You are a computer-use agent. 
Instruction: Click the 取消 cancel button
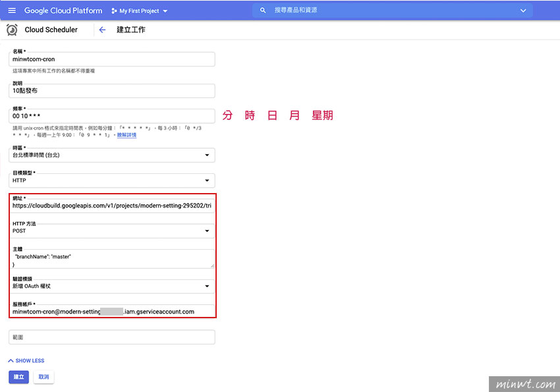43,377
